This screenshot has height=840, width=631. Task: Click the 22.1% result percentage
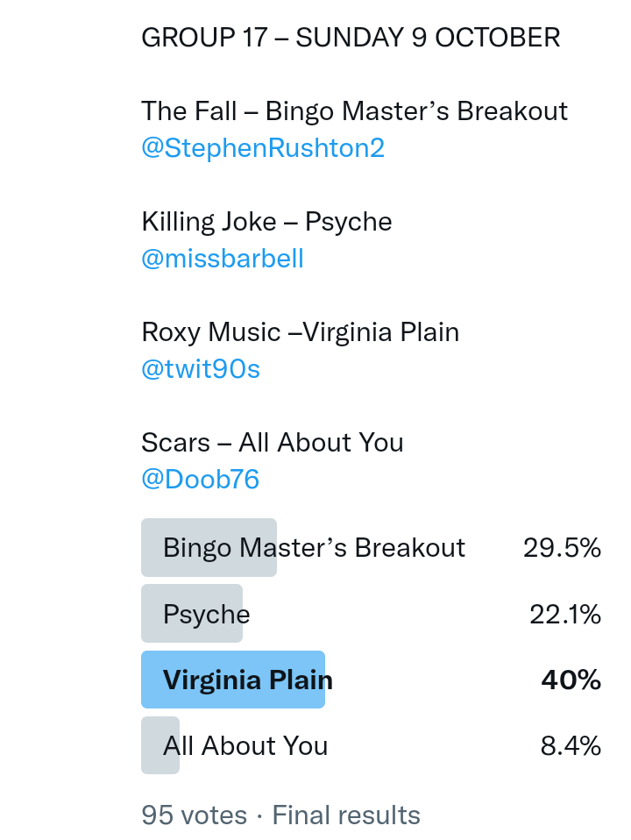click(565, 615)
